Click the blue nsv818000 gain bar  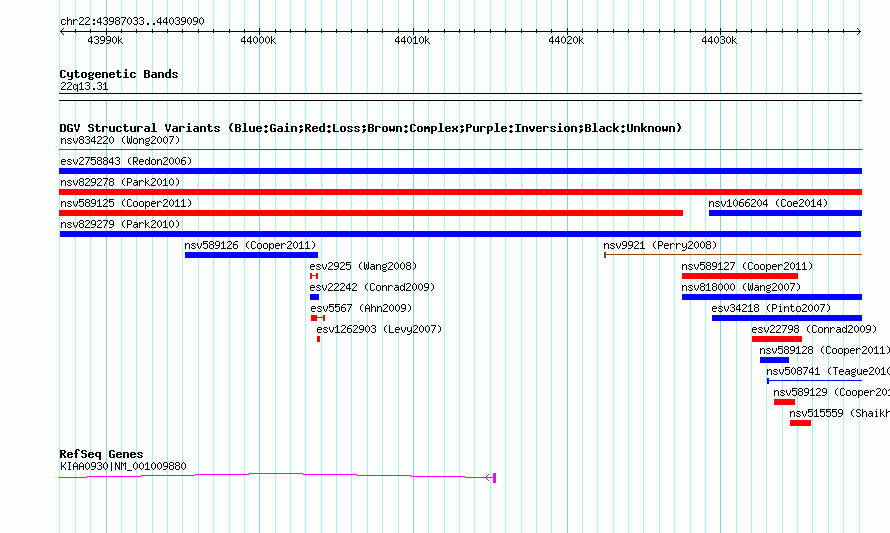coord(771,297)
